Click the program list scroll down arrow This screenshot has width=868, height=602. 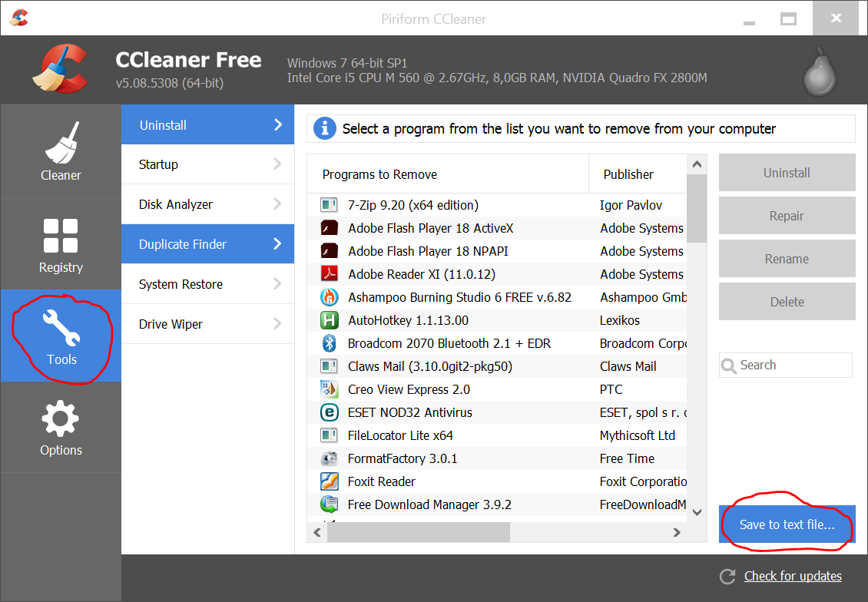click(697, 512)
